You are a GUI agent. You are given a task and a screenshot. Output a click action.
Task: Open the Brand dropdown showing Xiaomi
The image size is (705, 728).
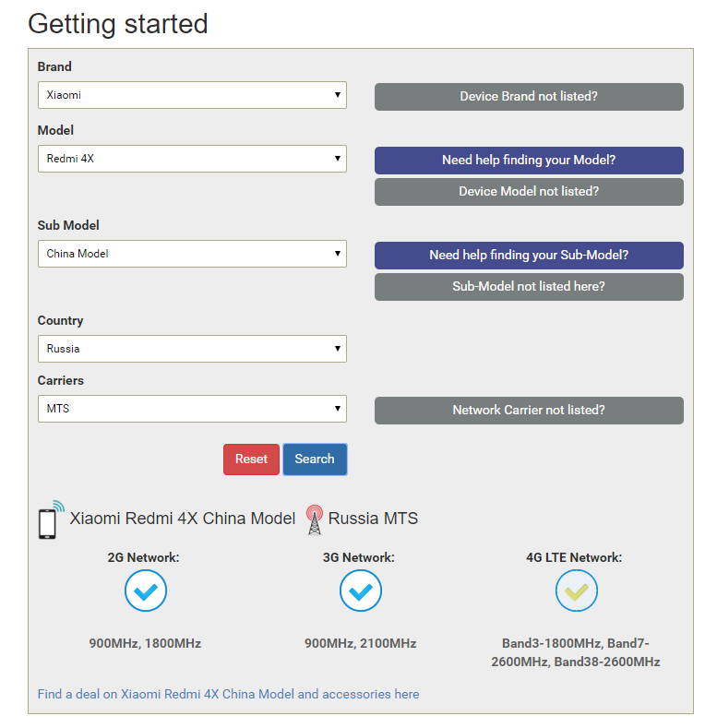tap(192, 95)
